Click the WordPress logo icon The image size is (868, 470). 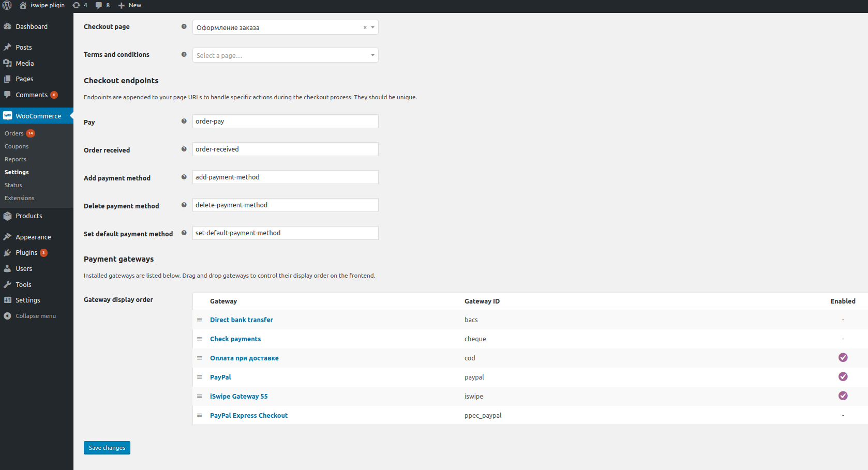7,5
